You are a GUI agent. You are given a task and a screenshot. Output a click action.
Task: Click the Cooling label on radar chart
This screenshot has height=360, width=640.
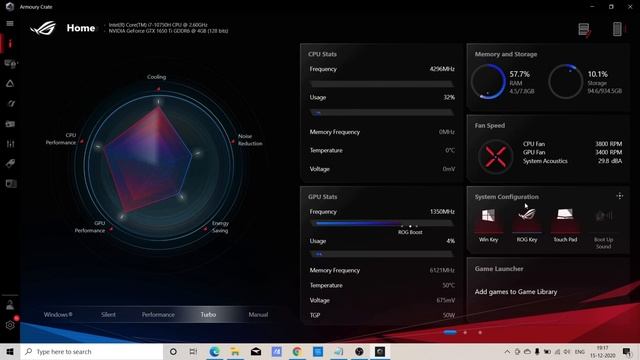(156, 77)
